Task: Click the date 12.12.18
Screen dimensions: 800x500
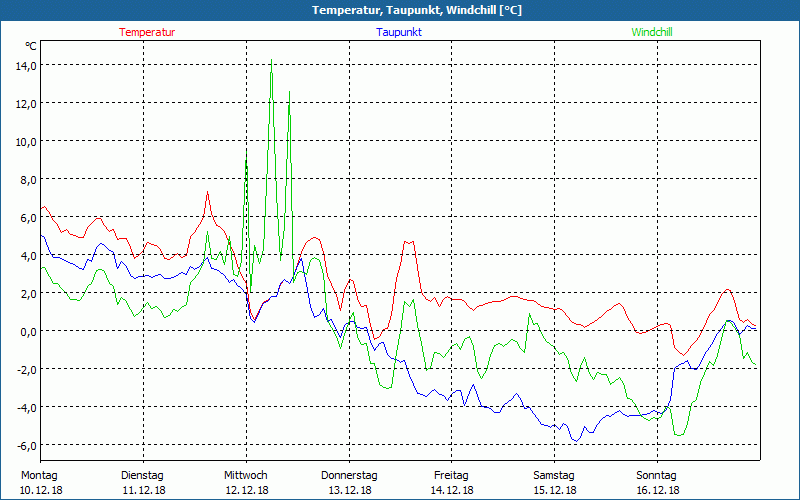Action: click(247, 491)
